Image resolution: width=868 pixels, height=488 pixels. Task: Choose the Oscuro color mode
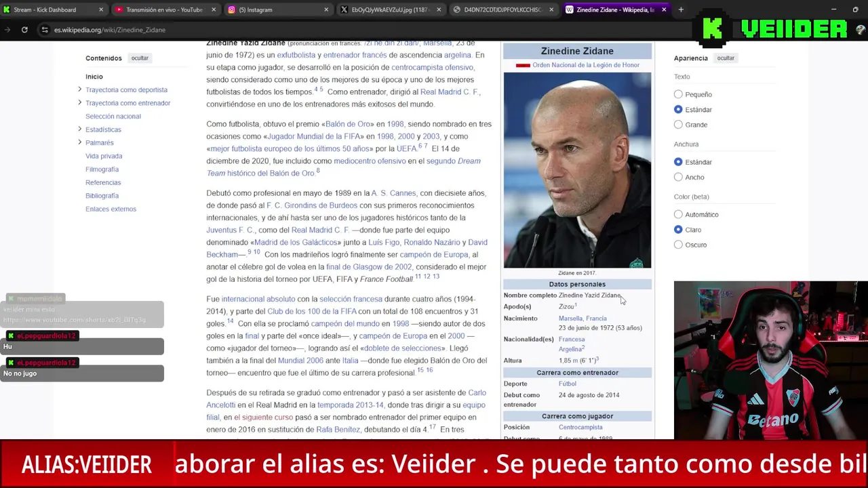(x=678, y=245)
